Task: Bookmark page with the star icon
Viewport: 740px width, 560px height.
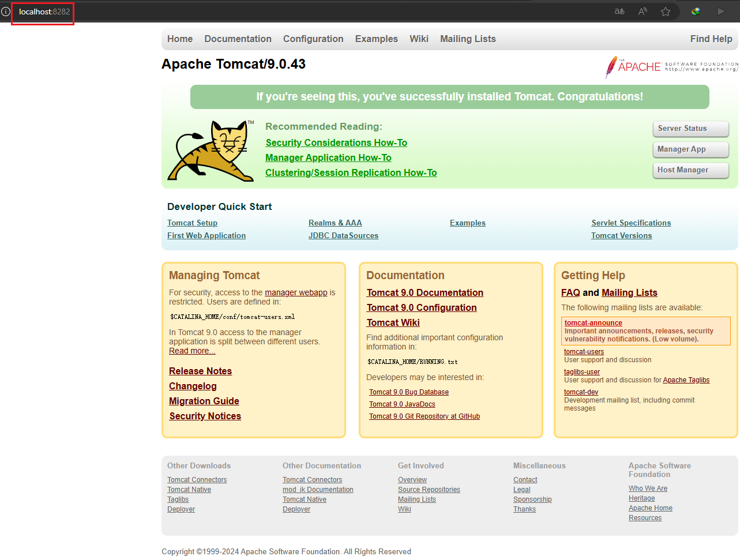Action: coord(666,12)
